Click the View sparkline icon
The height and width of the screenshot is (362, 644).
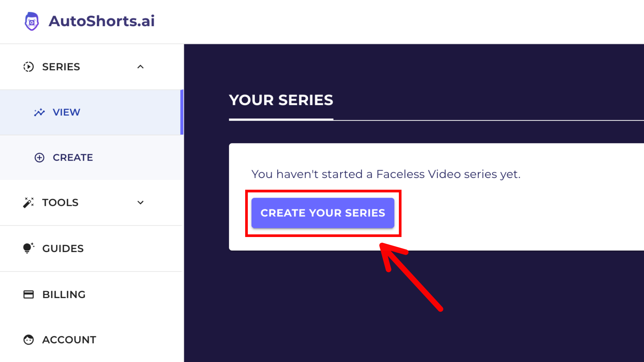click(x=39, y=112)
